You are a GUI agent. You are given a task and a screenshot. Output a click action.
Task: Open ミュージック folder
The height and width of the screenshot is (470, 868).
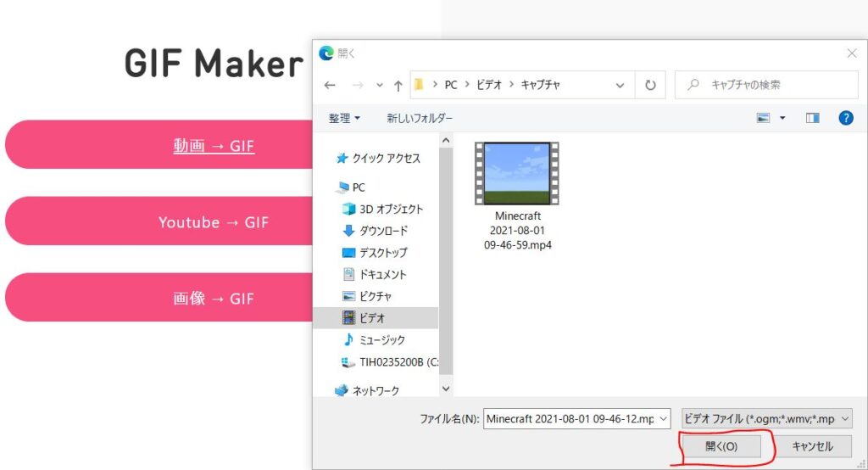click(382, 339)
